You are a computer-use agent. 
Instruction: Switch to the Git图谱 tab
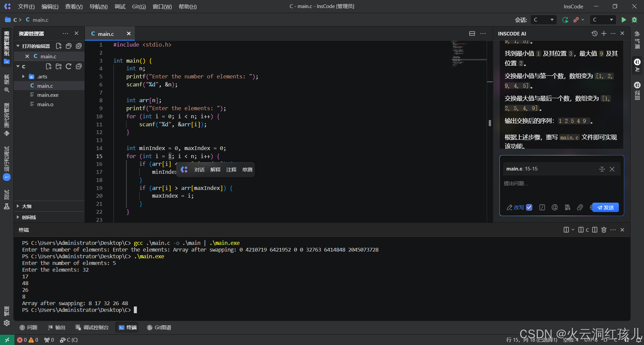(x=159, y=328)
